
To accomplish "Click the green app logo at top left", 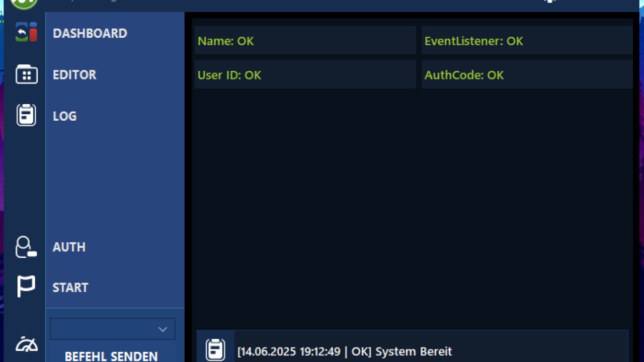I will 24,3.
